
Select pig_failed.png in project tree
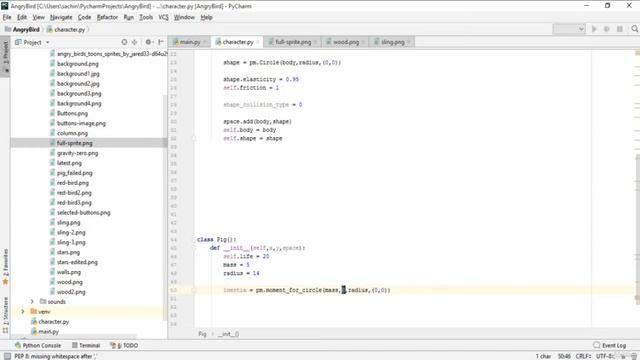tap(75, 173)
